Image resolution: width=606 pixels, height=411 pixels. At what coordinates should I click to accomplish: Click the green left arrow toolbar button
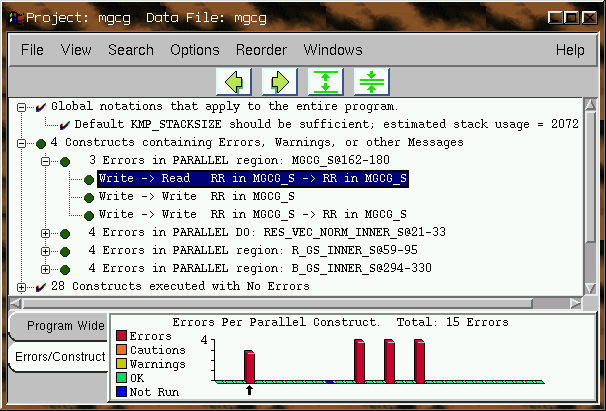pyautogui.click(x=235, y=81)
